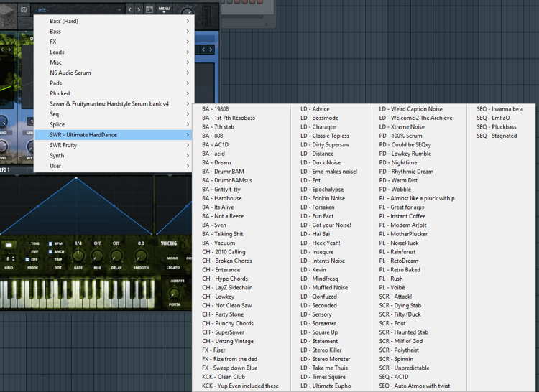The width and height of the screenshot is (539, 392).
Task: Load preset CH - Hype Chords
Action: coord(225,279)
